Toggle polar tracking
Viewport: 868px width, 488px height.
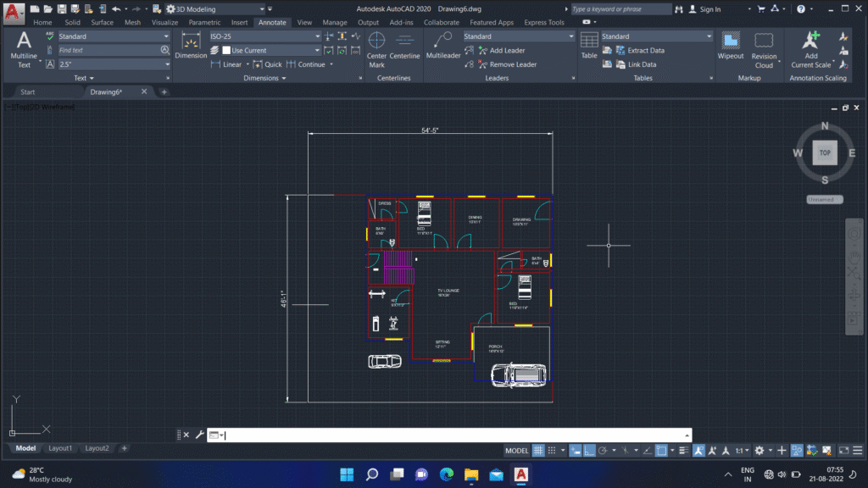(x=603, y=451)
